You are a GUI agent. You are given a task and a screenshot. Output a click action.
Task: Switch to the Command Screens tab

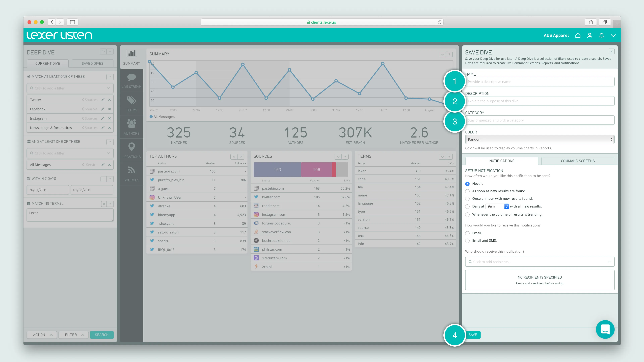pyautogui.click(x=577, y=161)
